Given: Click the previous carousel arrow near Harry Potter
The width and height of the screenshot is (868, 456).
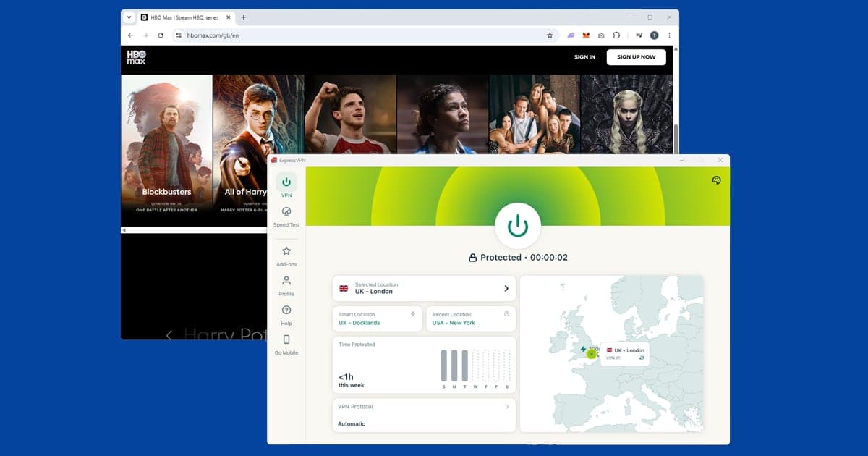Looking at the screenshot, I should pos(169,334).
